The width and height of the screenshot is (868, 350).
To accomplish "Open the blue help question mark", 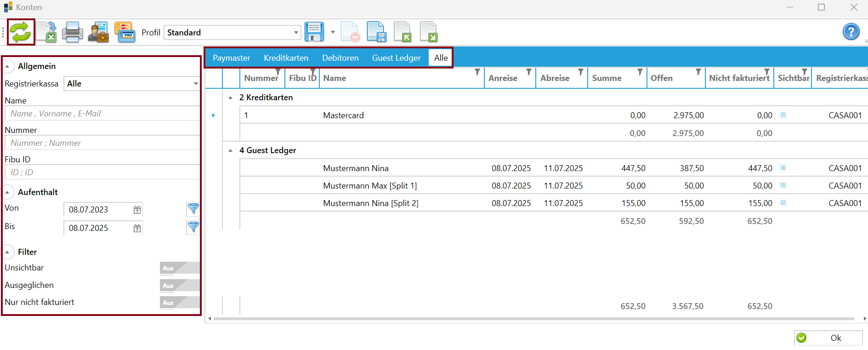I will 851,32.
